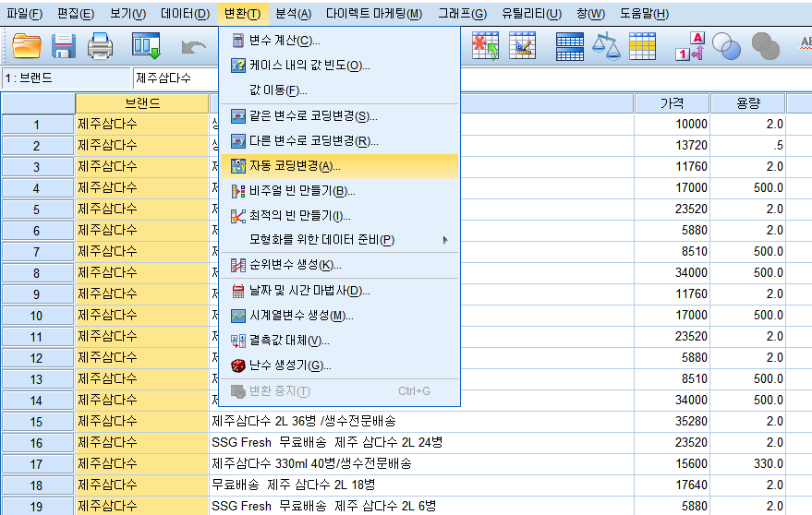812x515 pixels.
Task: Open the 편집 menu
Action: pos(76,14)
